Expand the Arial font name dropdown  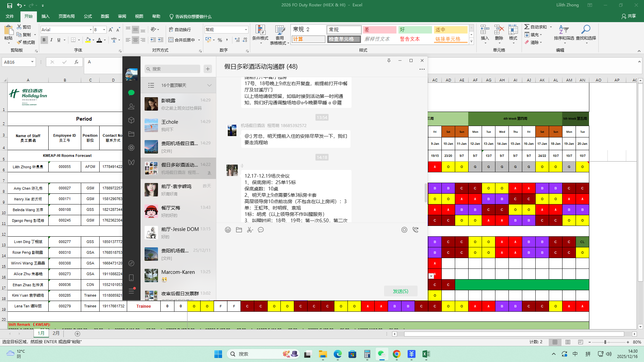(91, 30)
